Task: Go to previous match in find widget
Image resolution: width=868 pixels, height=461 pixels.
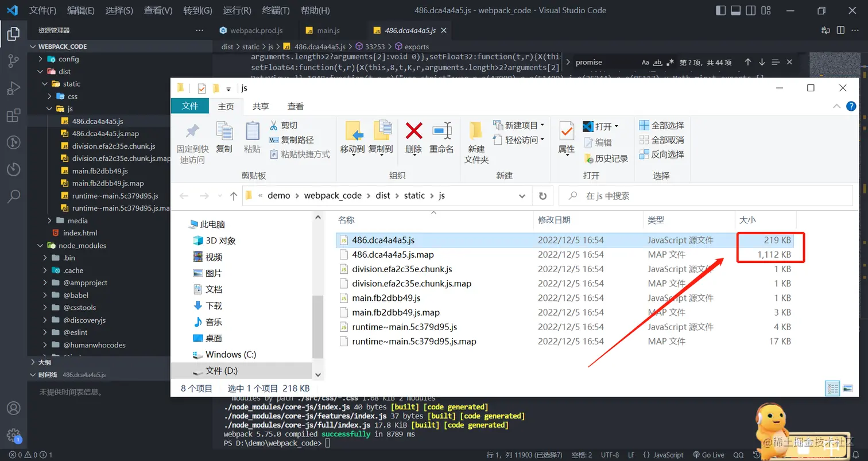Action: [x=747, y=62]
